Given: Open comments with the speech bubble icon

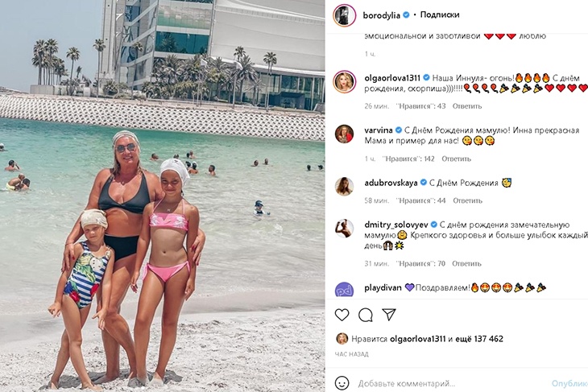Looking at the screenshot, I should (x=365, y=315).
